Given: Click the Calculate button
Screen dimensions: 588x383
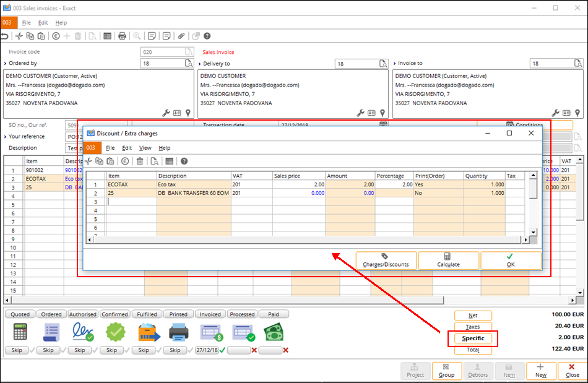Looking at the screenshot, I should 448,260.
